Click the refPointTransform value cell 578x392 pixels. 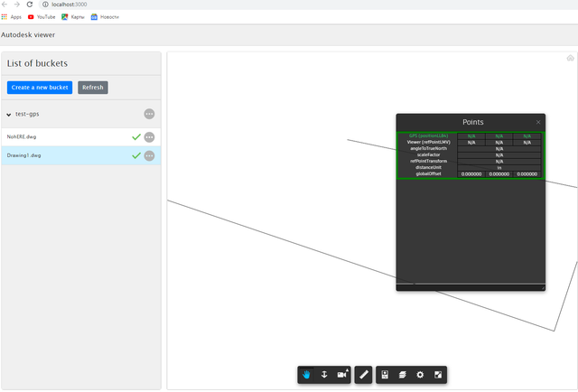(x=499, y=161)
